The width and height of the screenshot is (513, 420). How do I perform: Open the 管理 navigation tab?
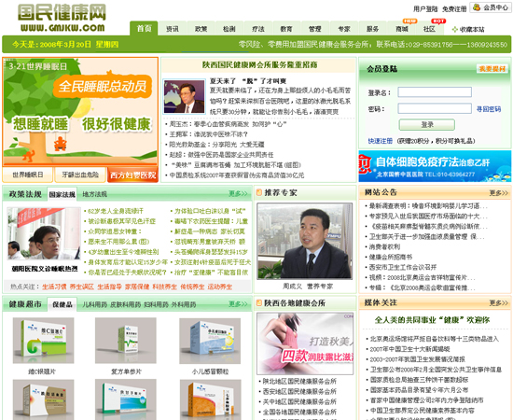point(315,29)
